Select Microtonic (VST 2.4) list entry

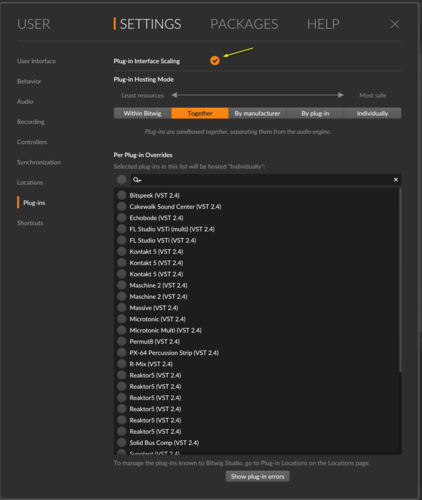[157, 319]
